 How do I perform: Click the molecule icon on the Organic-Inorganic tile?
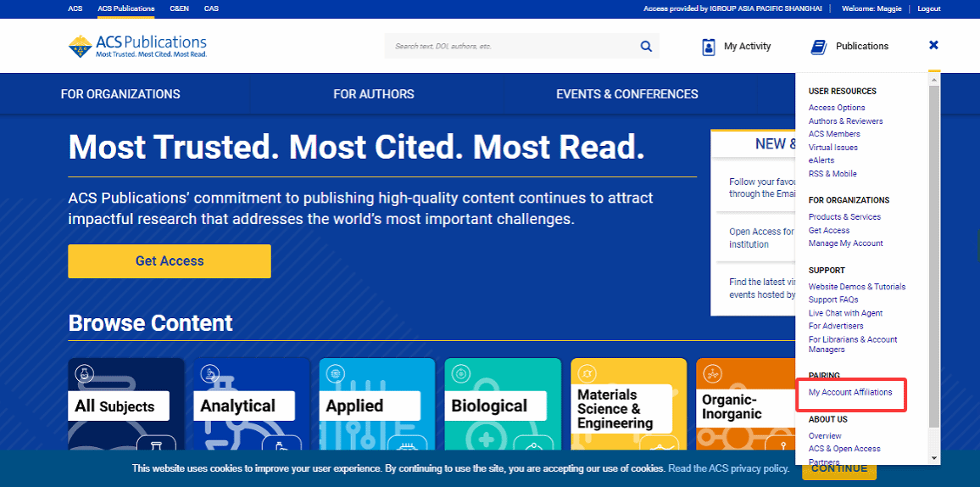pos(712,374)
